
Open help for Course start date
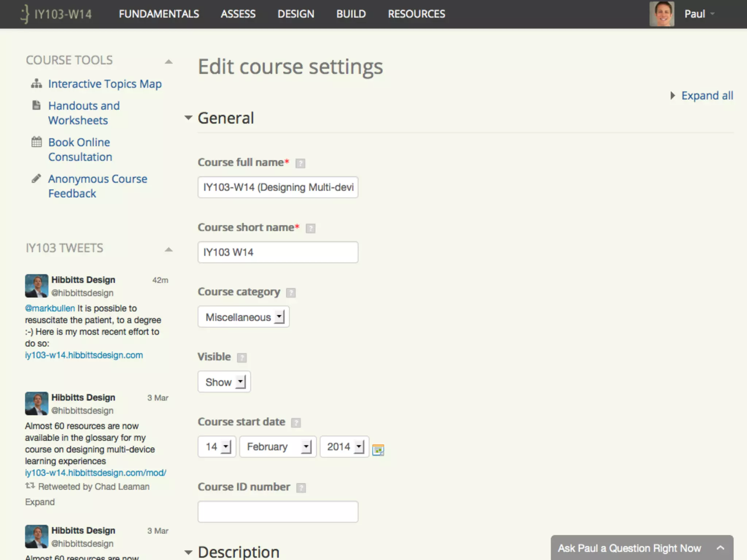point(296,423)
